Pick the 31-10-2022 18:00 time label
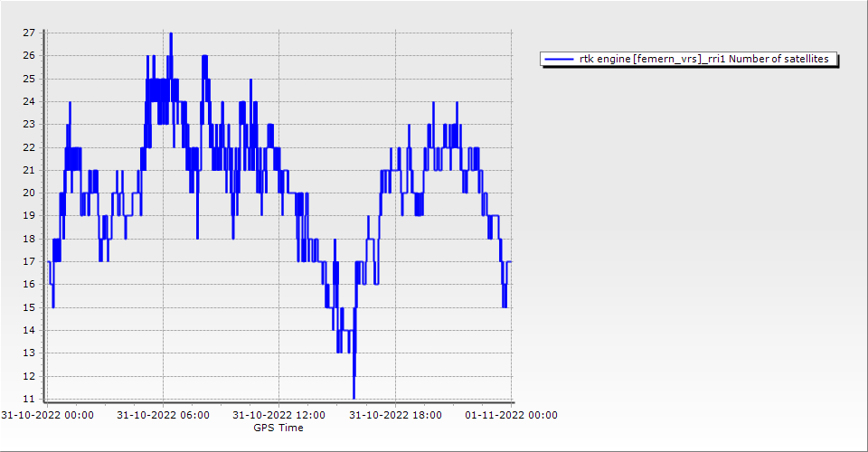This screenshot has width=868, height=452. [395, 416]
